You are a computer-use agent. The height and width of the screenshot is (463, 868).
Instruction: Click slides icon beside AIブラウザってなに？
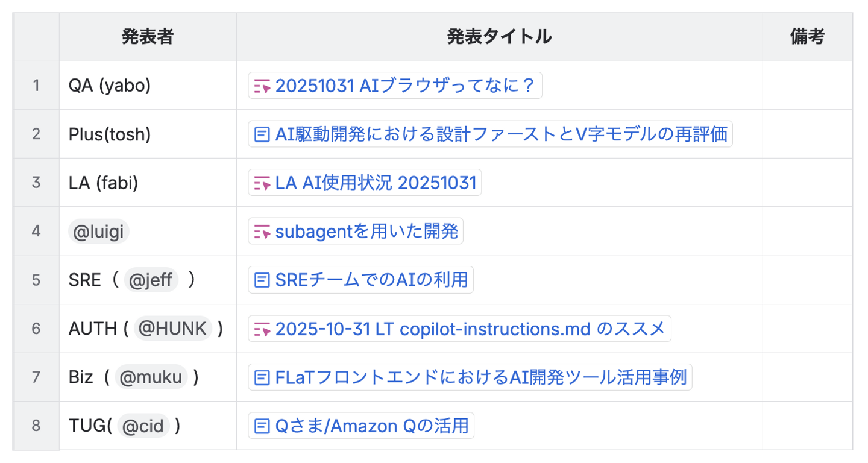tap(262, 86)
